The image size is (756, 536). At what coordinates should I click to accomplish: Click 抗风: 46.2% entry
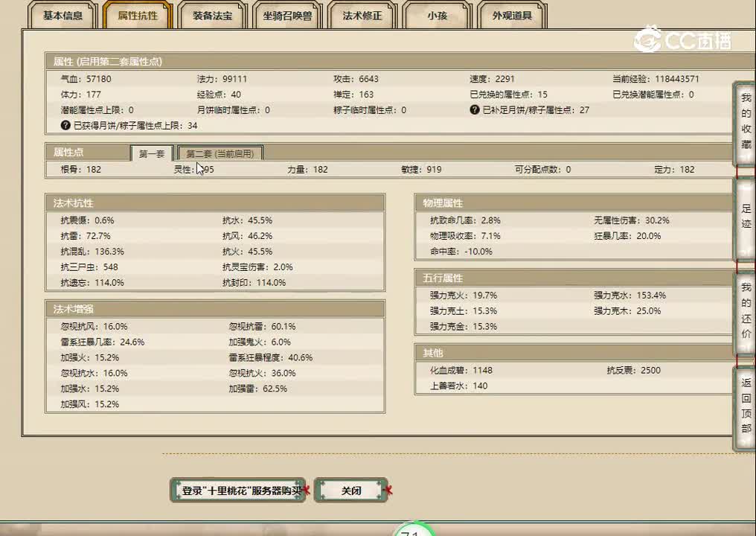pos(247,236)
